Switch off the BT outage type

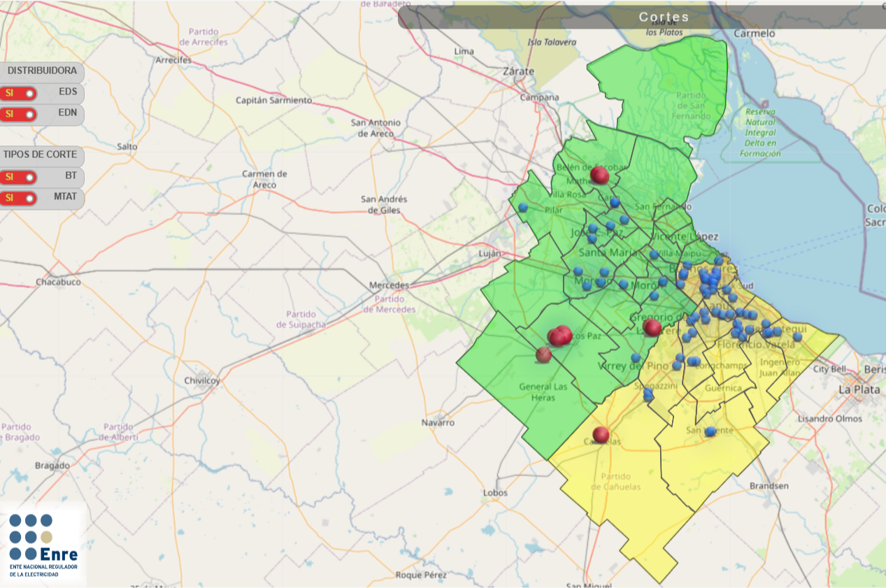coord(18,178)
